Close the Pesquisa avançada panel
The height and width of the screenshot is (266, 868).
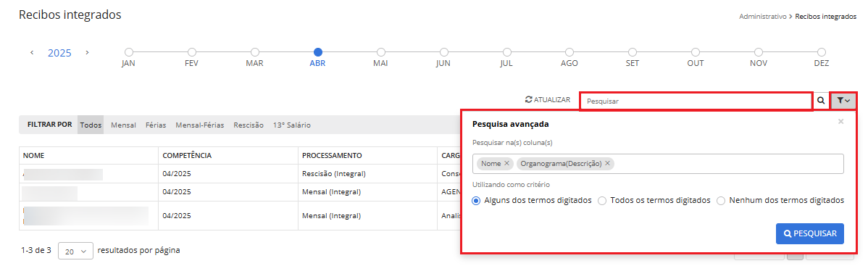[840, 121]
